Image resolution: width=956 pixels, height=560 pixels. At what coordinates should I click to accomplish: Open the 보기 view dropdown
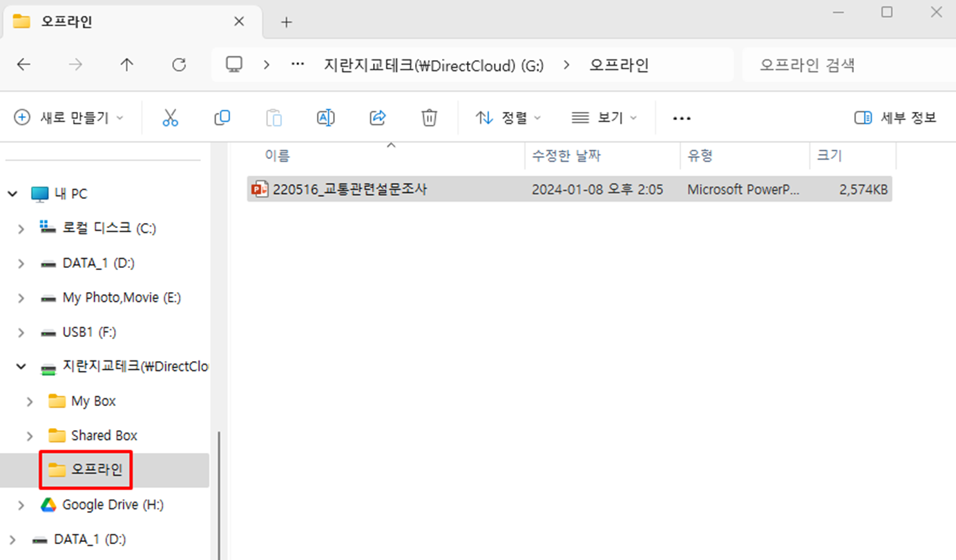604,118
